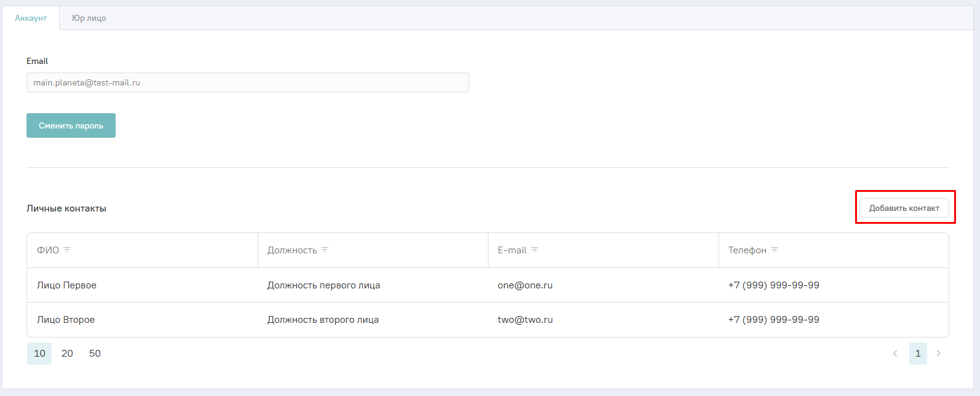Click the Добавить контакт button
This screenshot has width=980, height=396.
(x=904, y=208)
